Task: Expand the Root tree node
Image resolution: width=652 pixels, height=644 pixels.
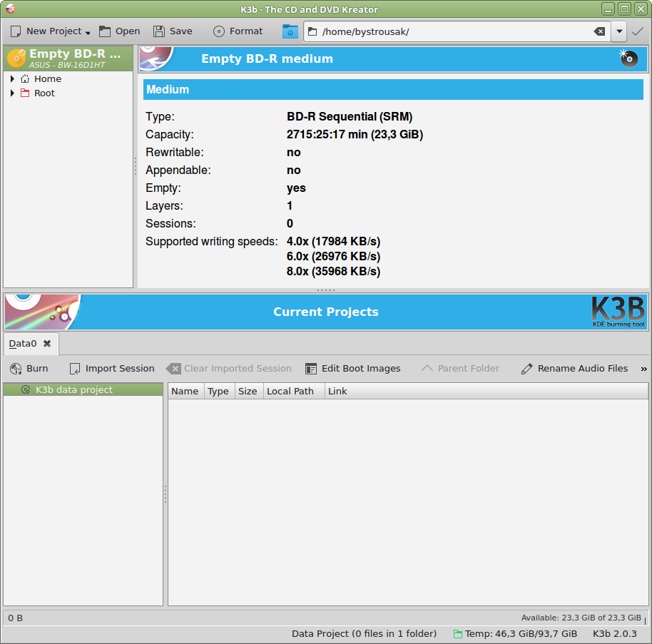Action: point(12,93)
